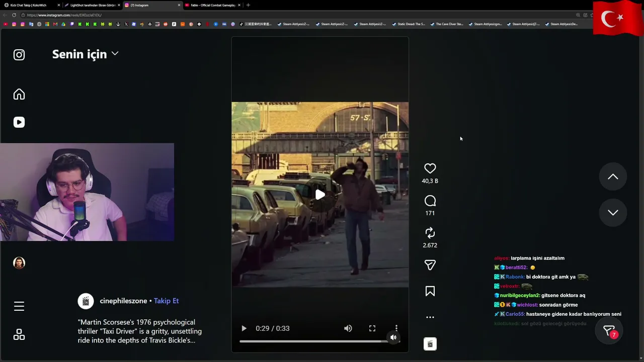The image size is (644, 362).
Task: Open the Instagram logo home link
Action: coord(19,55)
